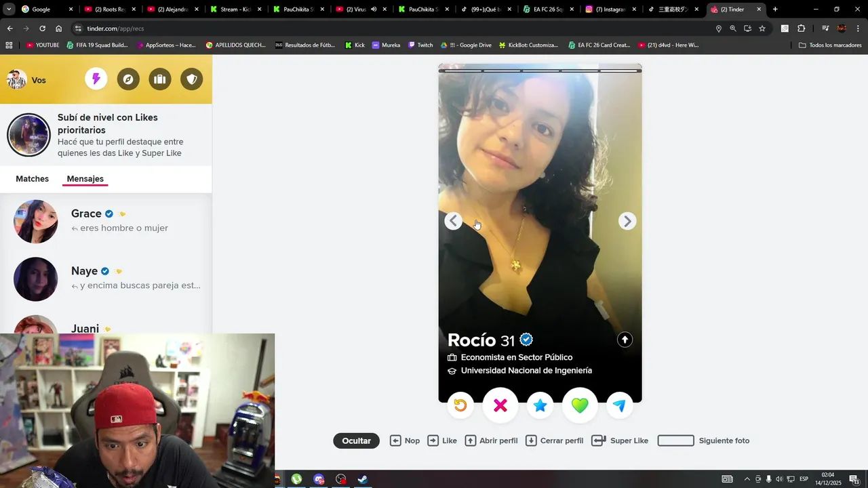This screenshot has height=488, width=868.
Task: Click the Rewind undo arrow button
Action: coord(460,405)
